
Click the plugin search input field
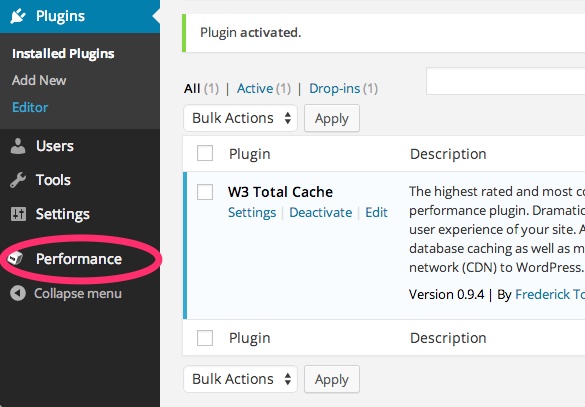(x=506, y=81)
